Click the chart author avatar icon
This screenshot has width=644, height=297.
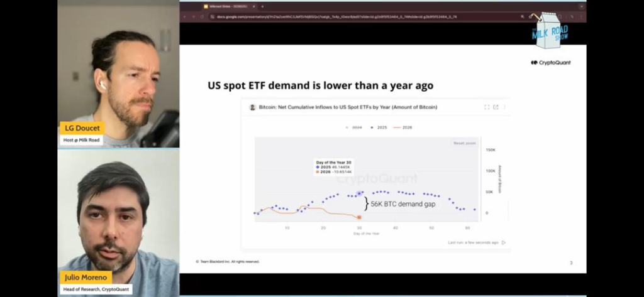[253, 107]
